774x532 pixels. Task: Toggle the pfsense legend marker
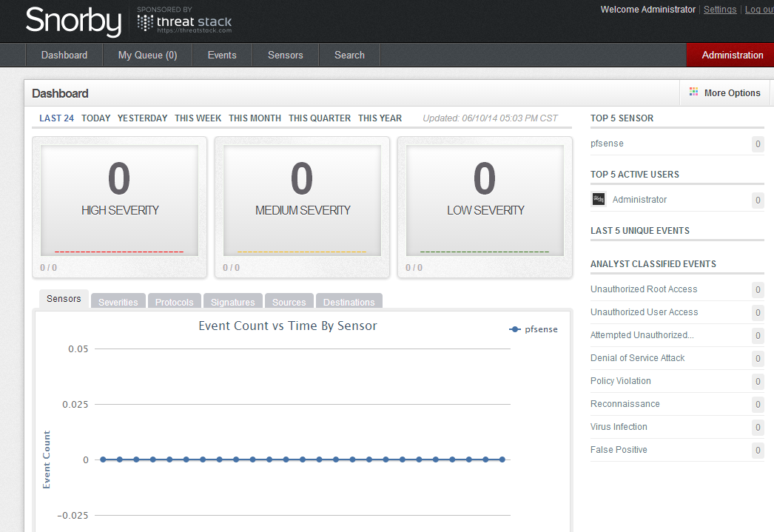click(x=515, y=329)
